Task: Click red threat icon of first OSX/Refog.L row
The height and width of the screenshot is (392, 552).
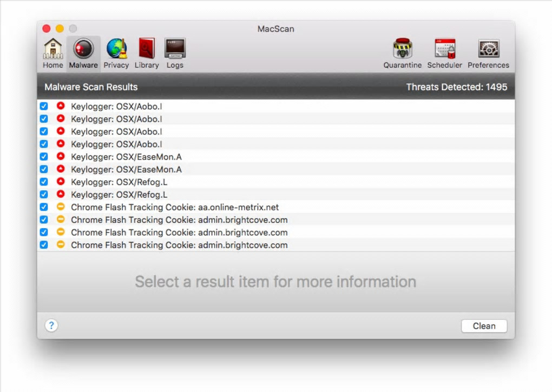Action: [x=61, y=182]
